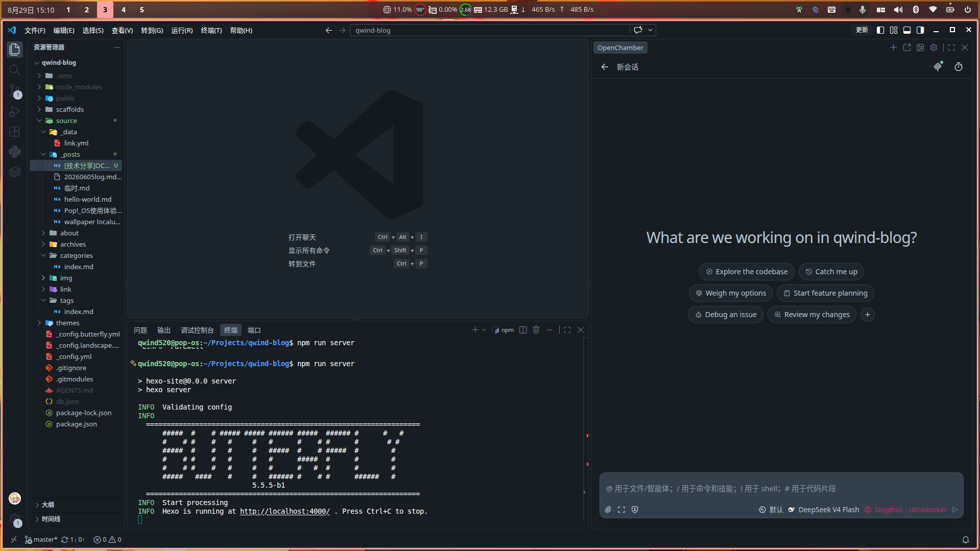Image resolution: width=980 pixels, height=551 pixels.
Task: Open the Accounts avatar in activity bar
Action: [x=15, y=498]
